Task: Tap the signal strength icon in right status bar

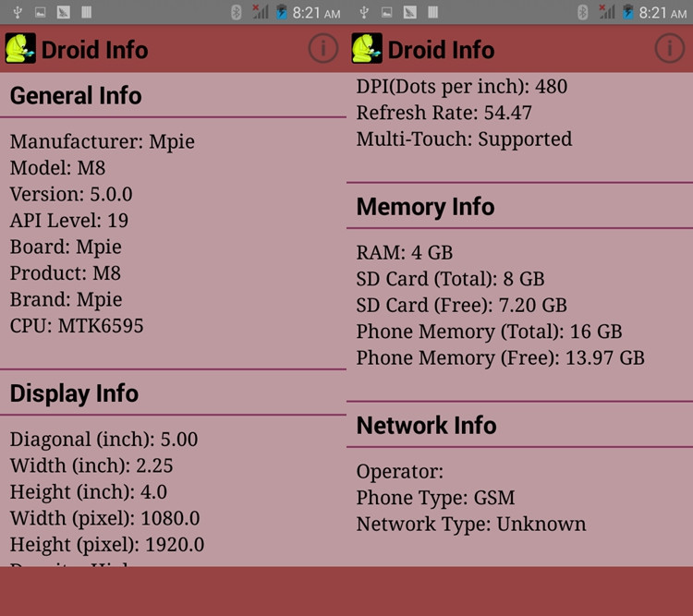Action: pyautogui.click(x=606, y=12)
